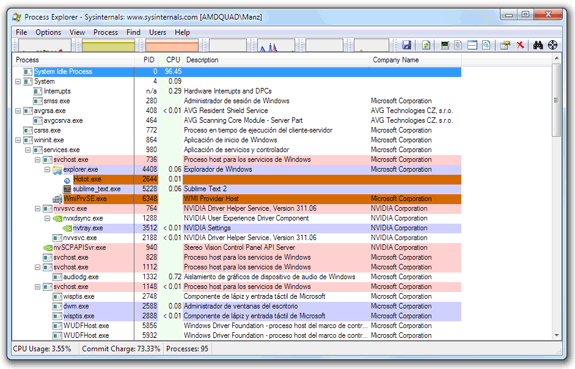
Task: Click the audiodg.exe process icon
Action: [57, 277]
